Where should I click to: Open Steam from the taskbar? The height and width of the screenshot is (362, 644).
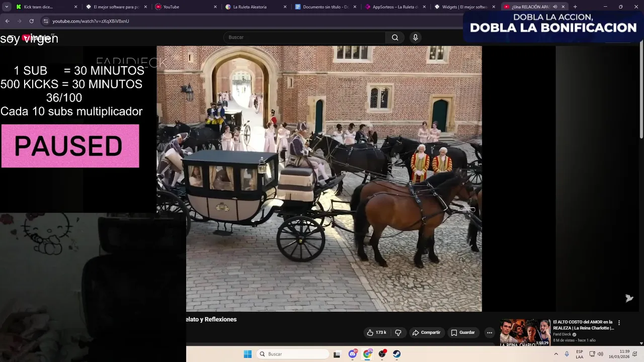click(396, 354)
